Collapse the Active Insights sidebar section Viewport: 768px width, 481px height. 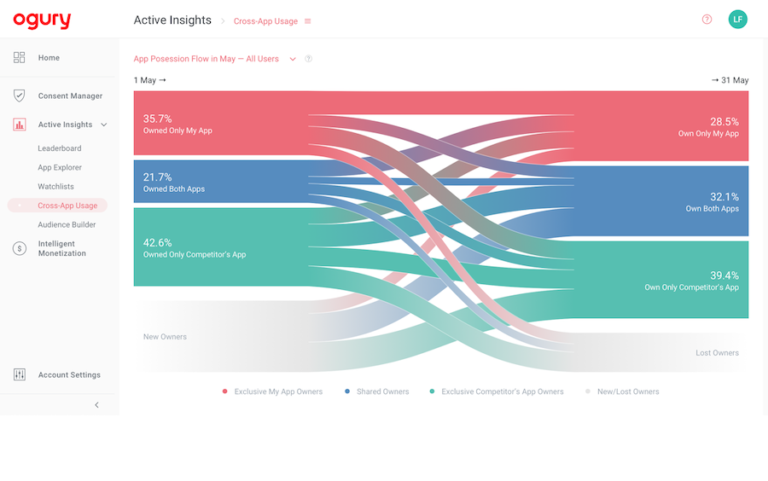coord(104,125)
